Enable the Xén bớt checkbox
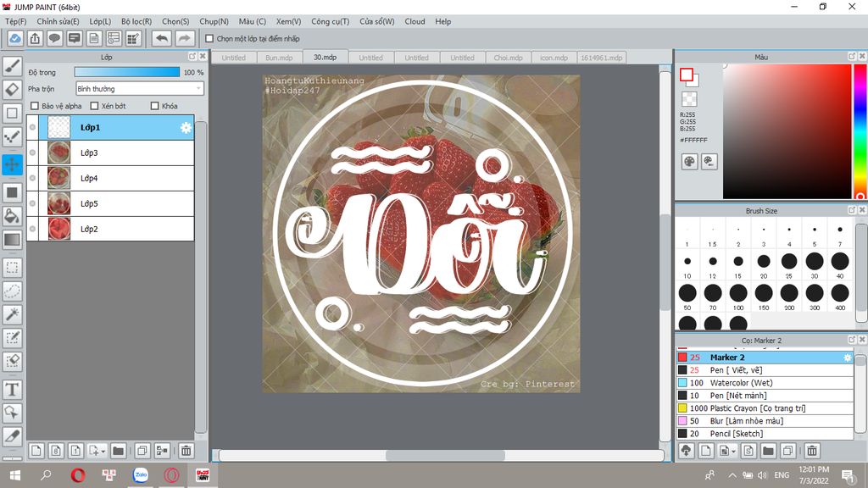 click(x=94, y=106)
